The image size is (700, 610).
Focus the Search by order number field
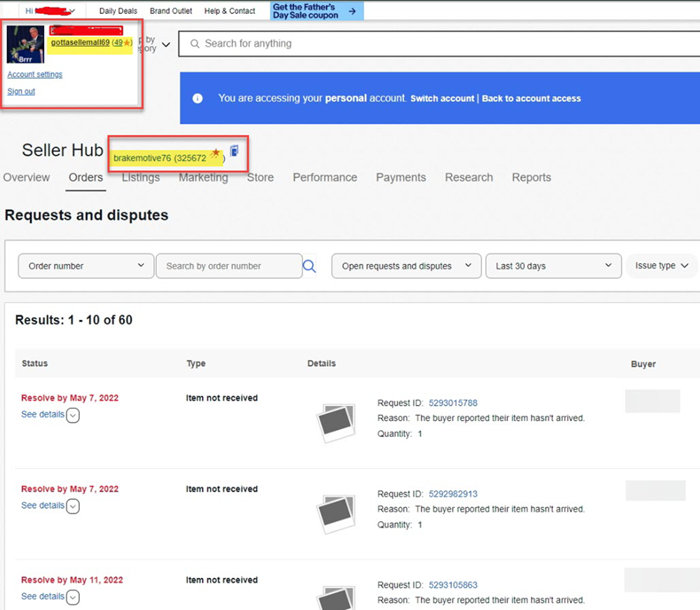tap(229, 266)
